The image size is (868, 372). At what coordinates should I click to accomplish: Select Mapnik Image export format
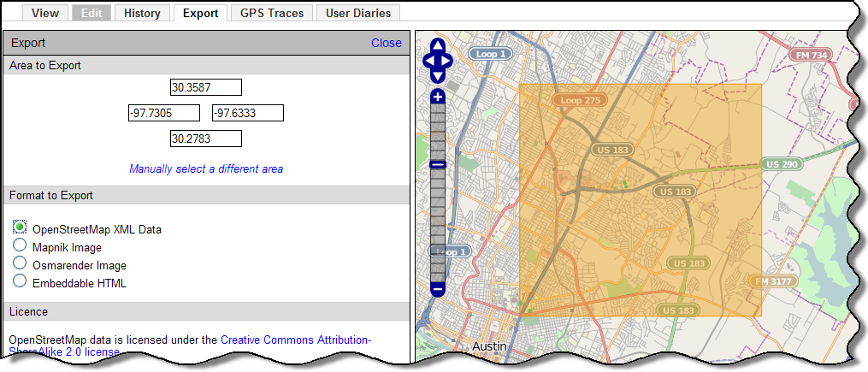(20, 245)
